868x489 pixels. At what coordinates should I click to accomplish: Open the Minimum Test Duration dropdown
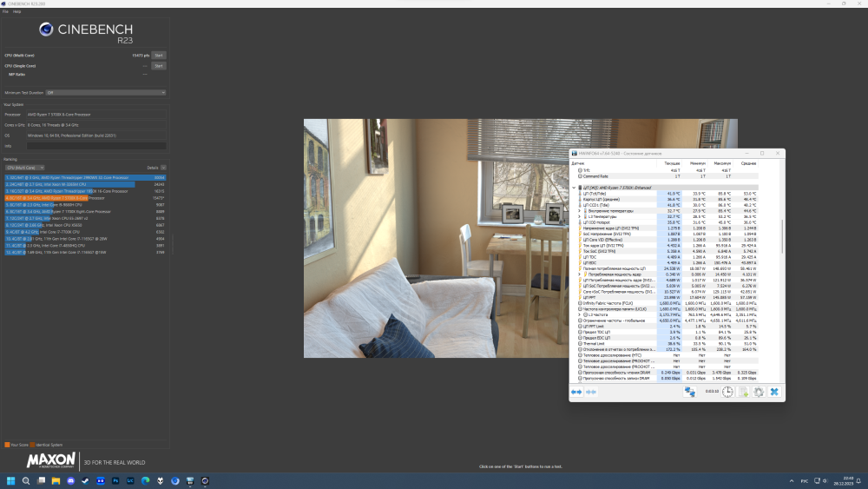[x=104, y=92]
